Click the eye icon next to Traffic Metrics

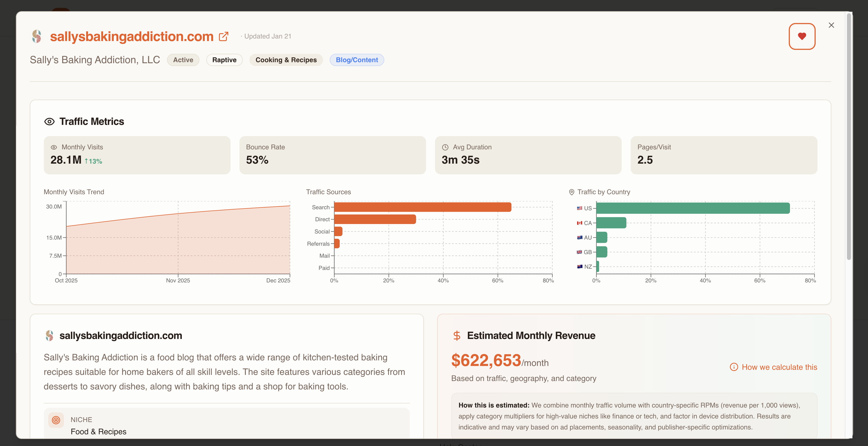49,122
